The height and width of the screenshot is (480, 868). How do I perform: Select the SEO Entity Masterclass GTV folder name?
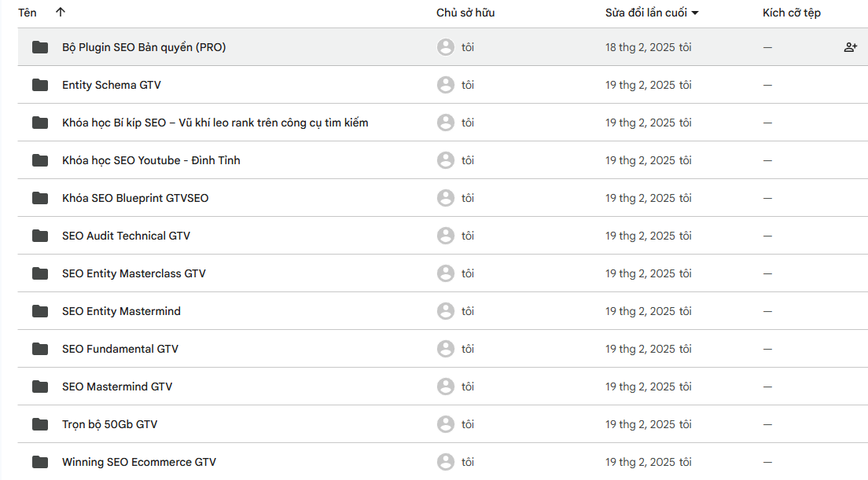point(134,273)
